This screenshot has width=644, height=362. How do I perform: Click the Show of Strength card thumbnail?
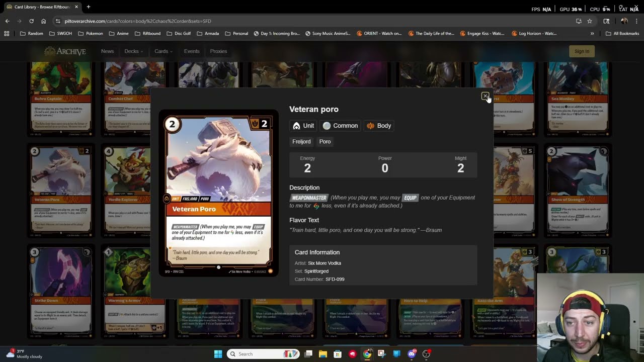tap(577, 191)
